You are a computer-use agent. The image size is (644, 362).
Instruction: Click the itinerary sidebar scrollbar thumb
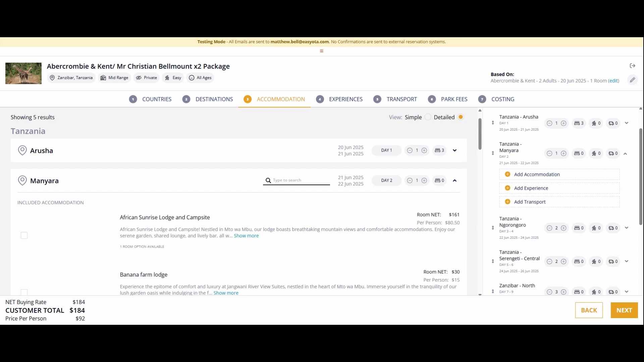pos(641,177)
